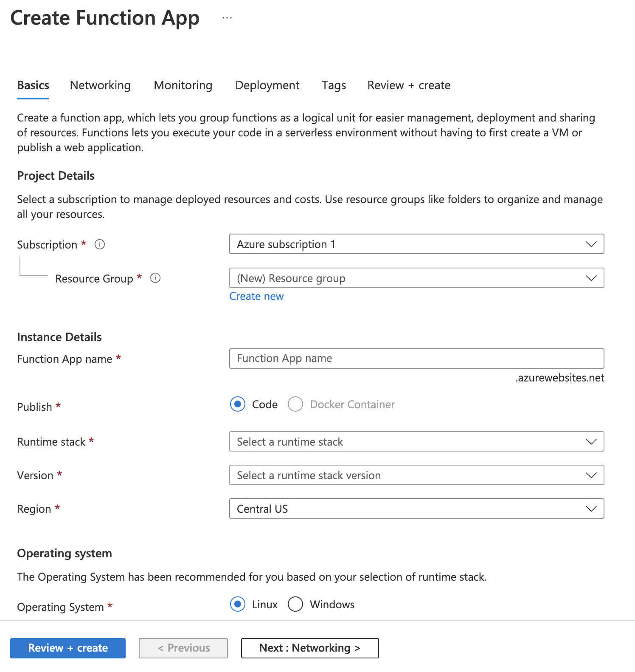Open the Subscription dropdown

point(416,244)
